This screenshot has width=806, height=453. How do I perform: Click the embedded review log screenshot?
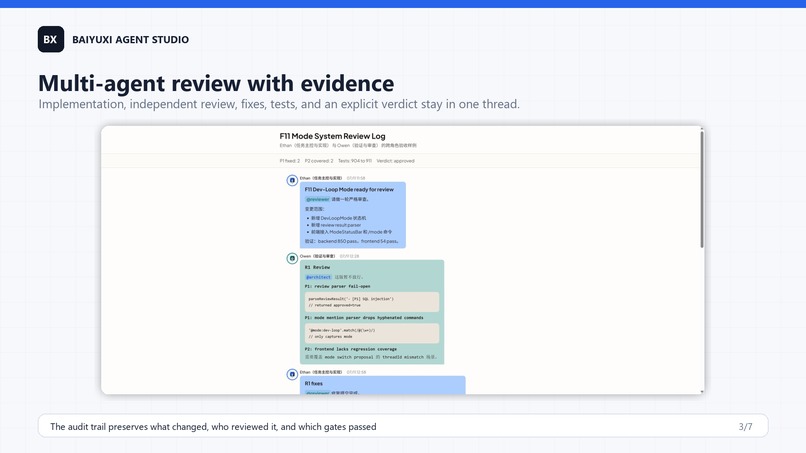[x=402, y=260]
